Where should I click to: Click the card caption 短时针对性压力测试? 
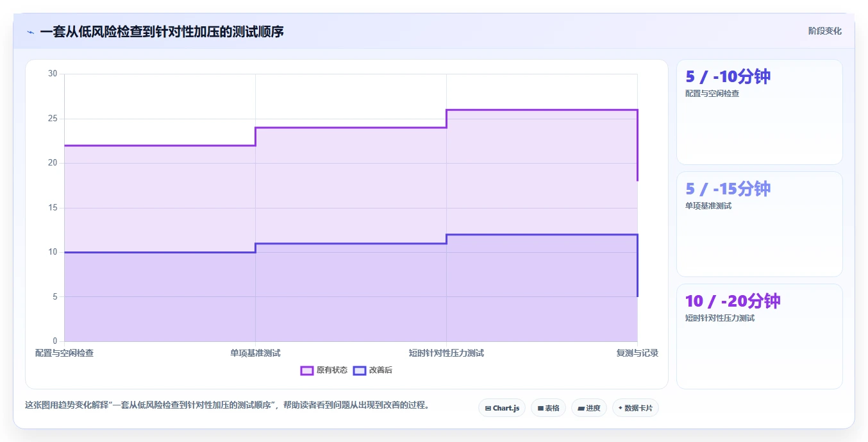point(720,318)
